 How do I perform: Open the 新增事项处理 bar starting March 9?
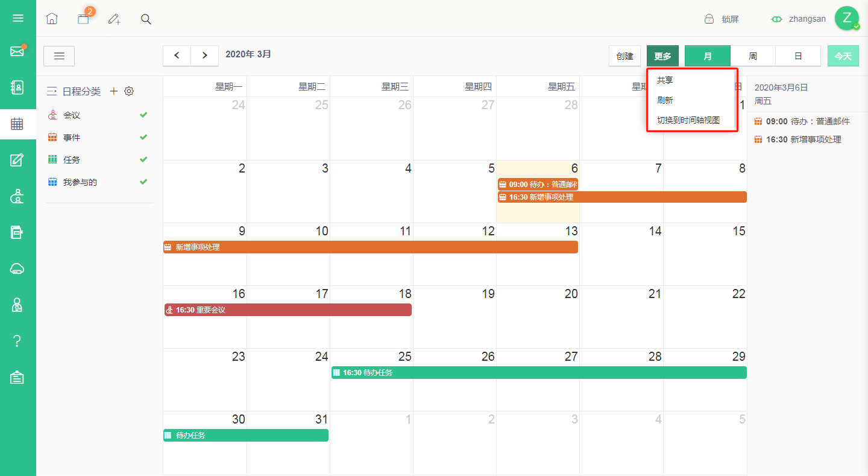371,247
